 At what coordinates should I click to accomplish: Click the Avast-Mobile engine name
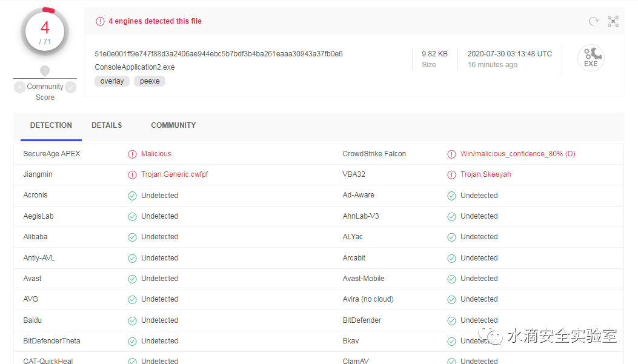click(x=364, y=279)
